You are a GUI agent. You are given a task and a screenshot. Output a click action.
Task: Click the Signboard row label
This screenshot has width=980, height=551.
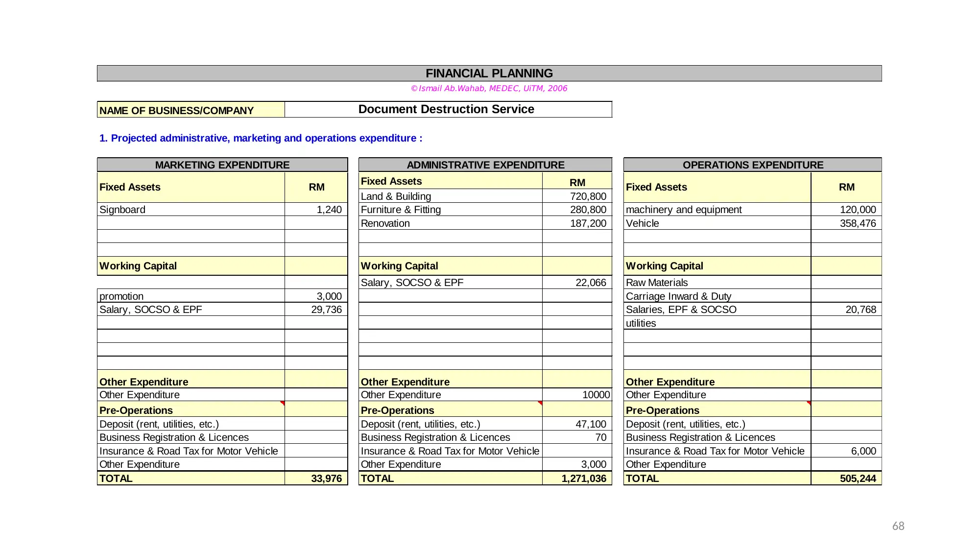[122, 210]
